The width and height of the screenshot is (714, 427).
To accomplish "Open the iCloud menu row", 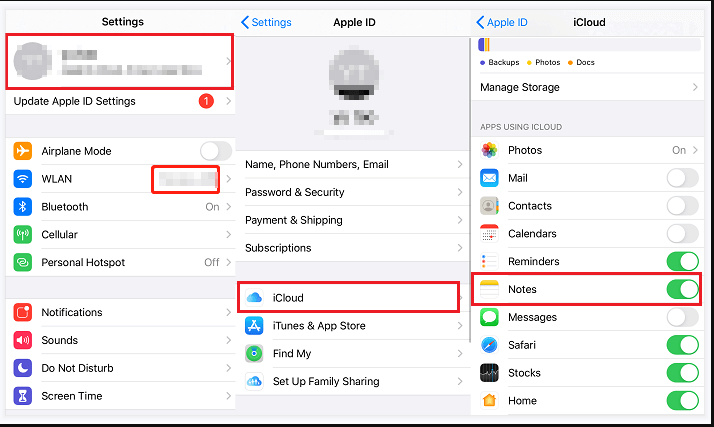I will point(348,298).
